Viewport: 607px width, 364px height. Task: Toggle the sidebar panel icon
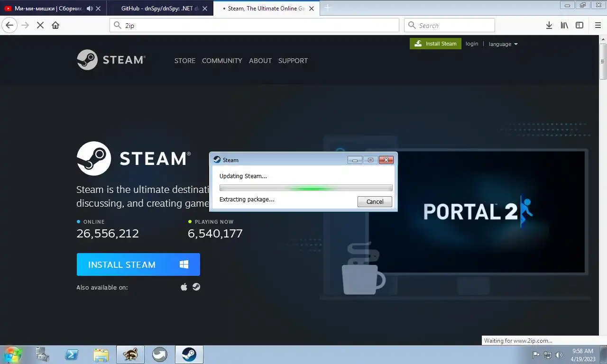pos(579,25)
